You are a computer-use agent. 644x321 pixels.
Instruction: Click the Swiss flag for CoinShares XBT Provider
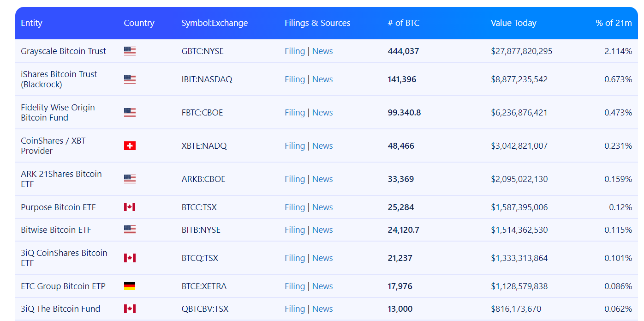tap(130, 146)
